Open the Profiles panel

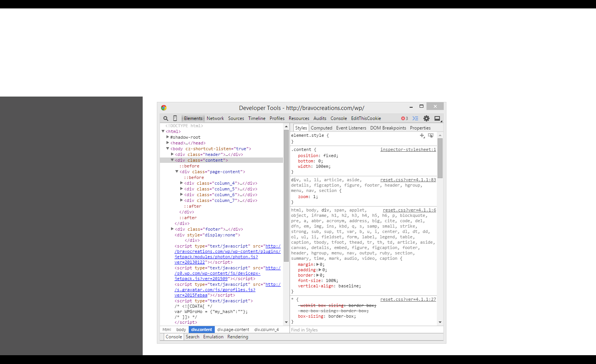click(277, 118)
